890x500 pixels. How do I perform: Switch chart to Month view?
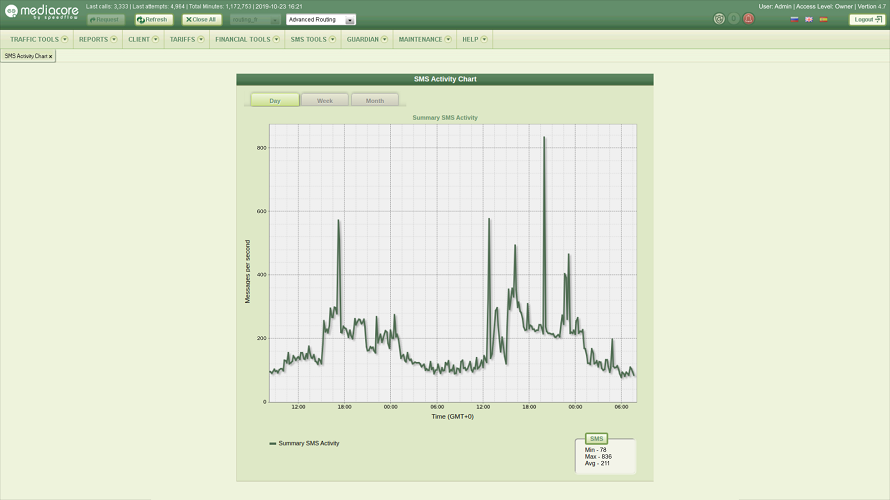click(374, 100)
